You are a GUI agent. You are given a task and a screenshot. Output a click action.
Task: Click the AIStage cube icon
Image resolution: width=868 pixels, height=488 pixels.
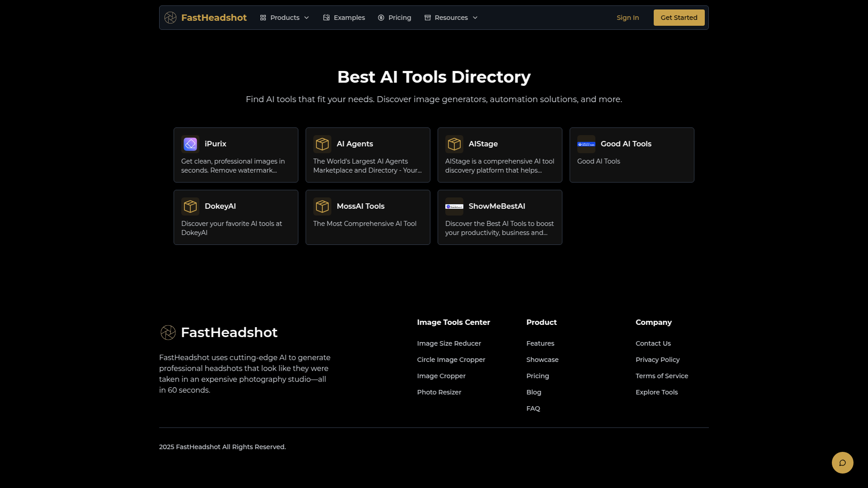454,144
